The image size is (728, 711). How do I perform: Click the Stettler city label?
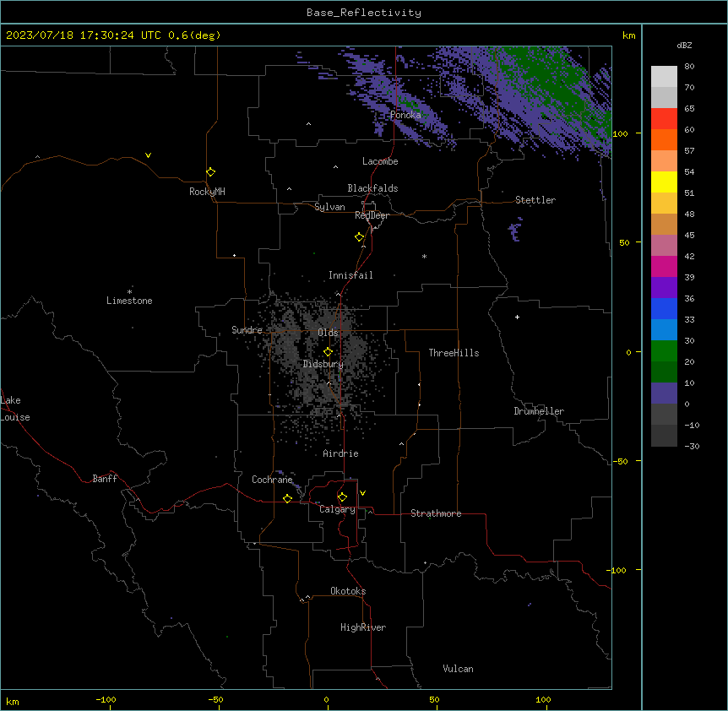tap(535, 200)
